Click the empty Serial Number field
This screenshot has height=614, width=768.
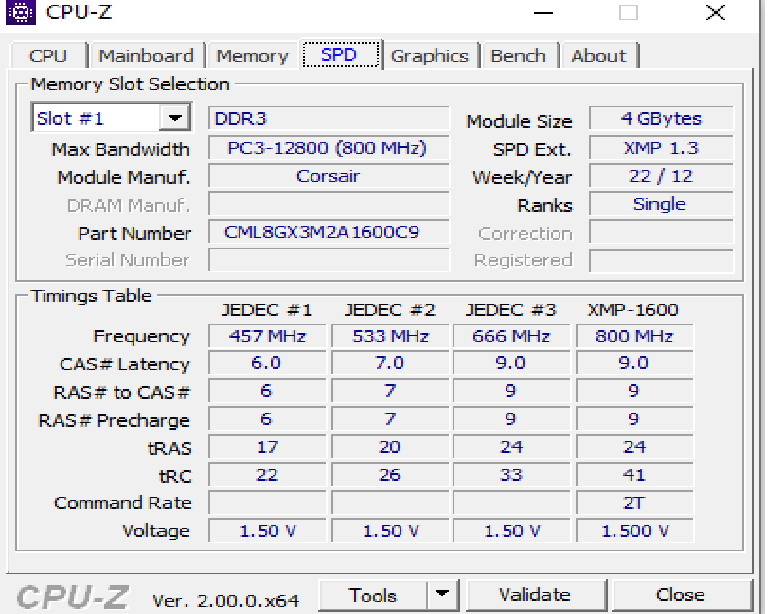(x=328, y=260)
